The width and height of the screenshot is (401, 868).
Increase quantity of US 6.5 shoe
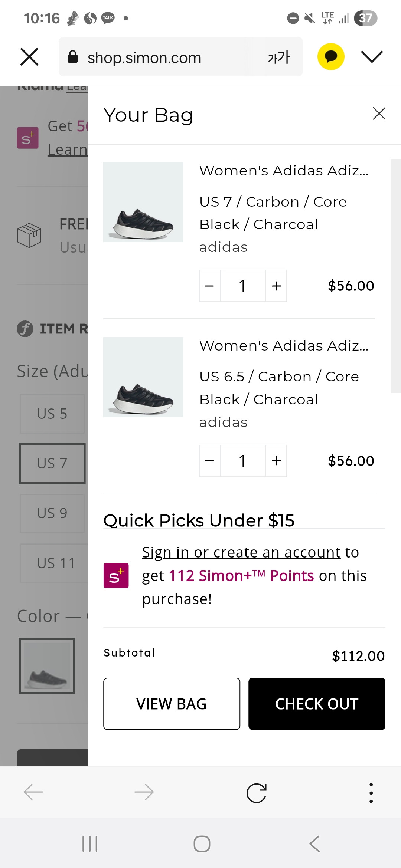pos(276,461)
